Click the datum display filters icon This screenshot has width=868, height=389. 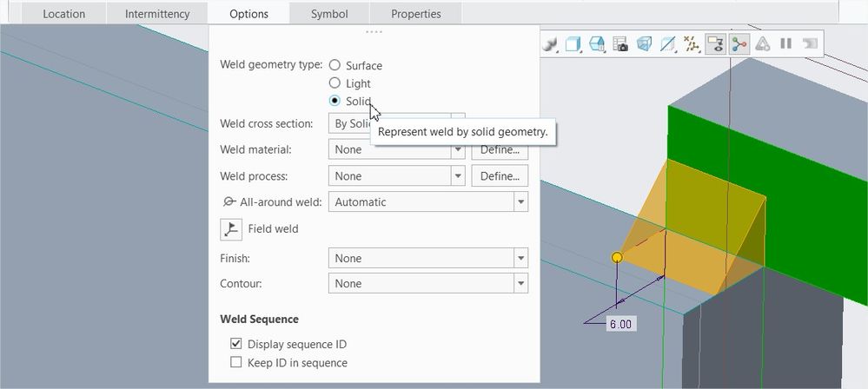coord(692,43)
